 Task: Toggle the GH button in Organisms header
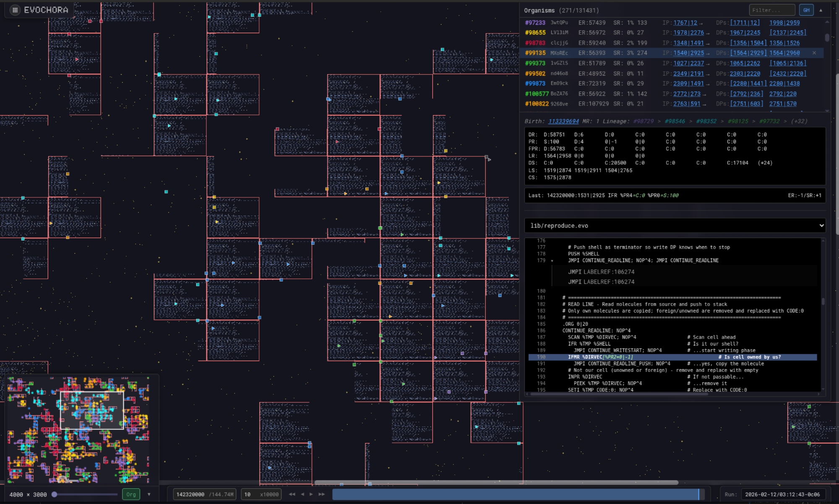point(806,10)
